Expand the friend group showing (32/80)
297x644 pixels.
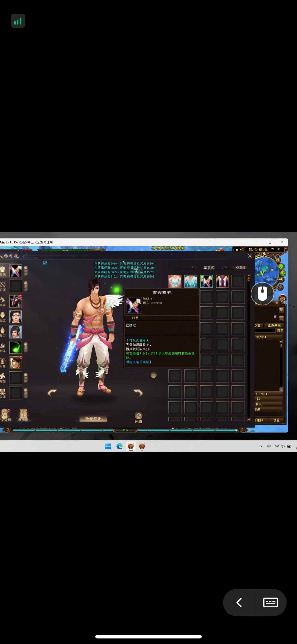(x=268, y=337)
